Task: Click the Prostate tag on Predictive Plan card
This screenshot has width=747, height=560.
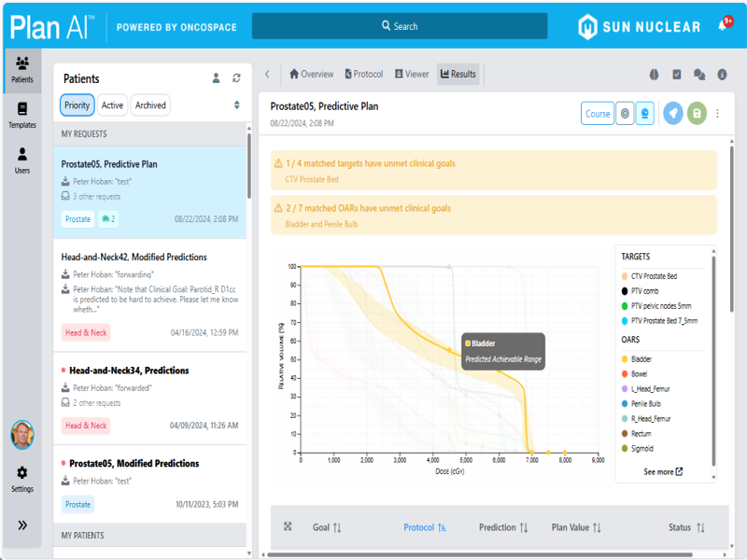Action: pyautogui.click(x=78, y=219)
